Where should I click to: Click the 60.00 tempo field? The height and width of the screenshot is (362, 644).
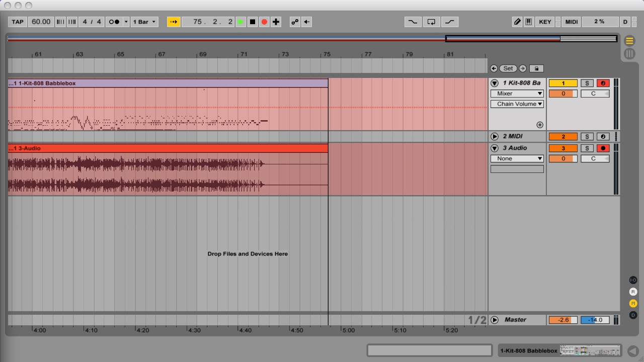point(41,22)
